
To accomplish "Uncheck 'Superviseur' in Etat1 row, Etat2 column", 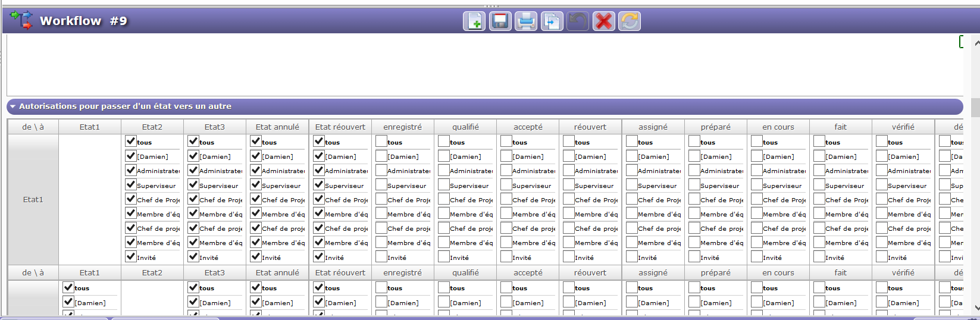I will (131, 184).
